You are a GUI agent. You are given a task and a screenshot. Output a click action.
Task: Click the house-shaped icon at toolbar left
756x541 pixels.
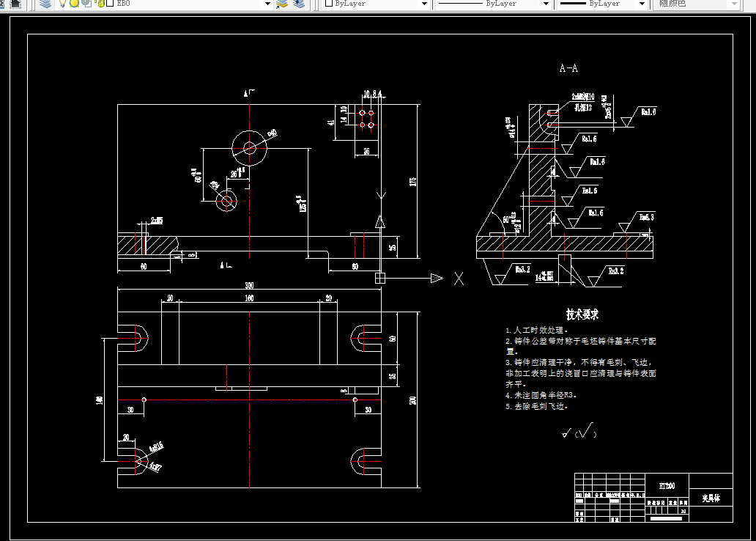coord(15,4)
